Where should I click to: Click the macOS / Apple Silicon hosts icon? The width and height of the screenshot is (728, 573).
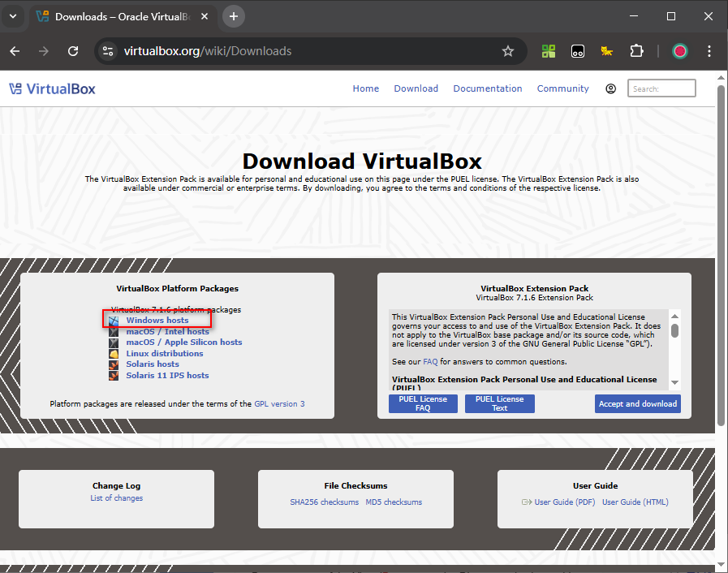(x=114, y=343)
